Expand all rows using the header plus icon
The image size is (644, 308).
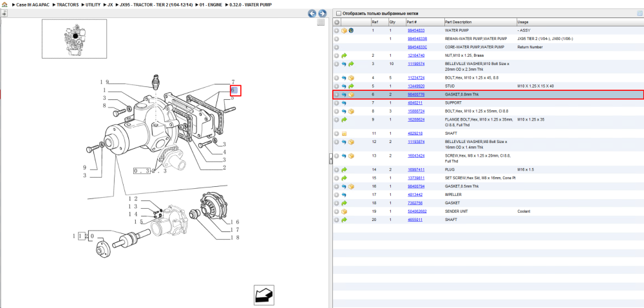point(336,22)
